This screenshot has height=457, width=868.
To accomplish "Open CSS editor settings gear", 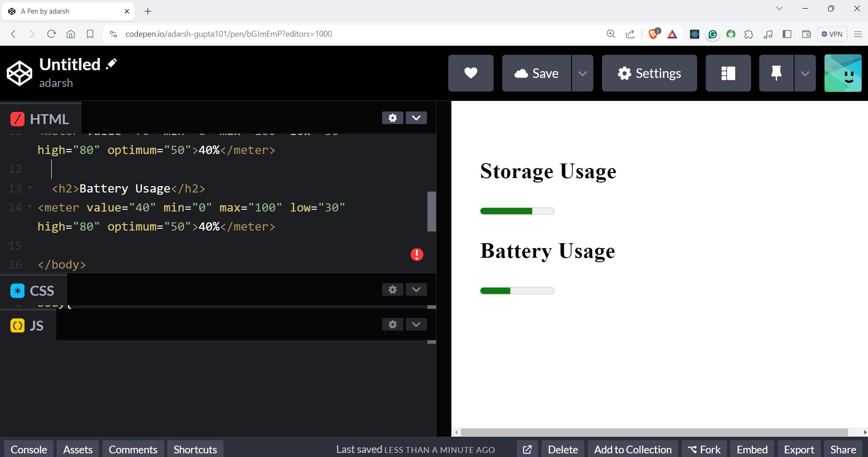I will (x=393, y=289).
